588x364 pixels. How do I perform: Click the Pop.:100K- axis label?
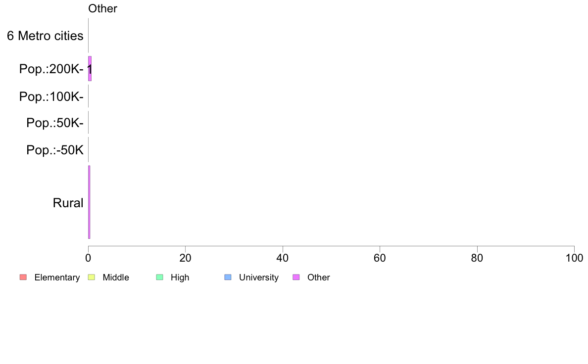51,97
